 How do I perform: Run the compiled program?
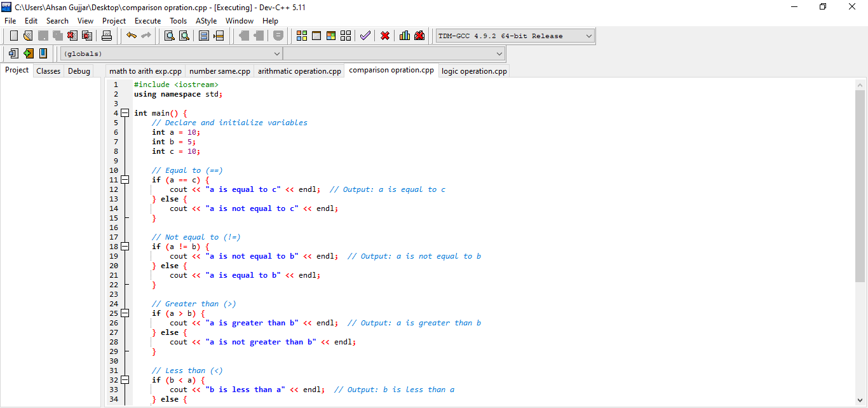[x=316, y=36]
